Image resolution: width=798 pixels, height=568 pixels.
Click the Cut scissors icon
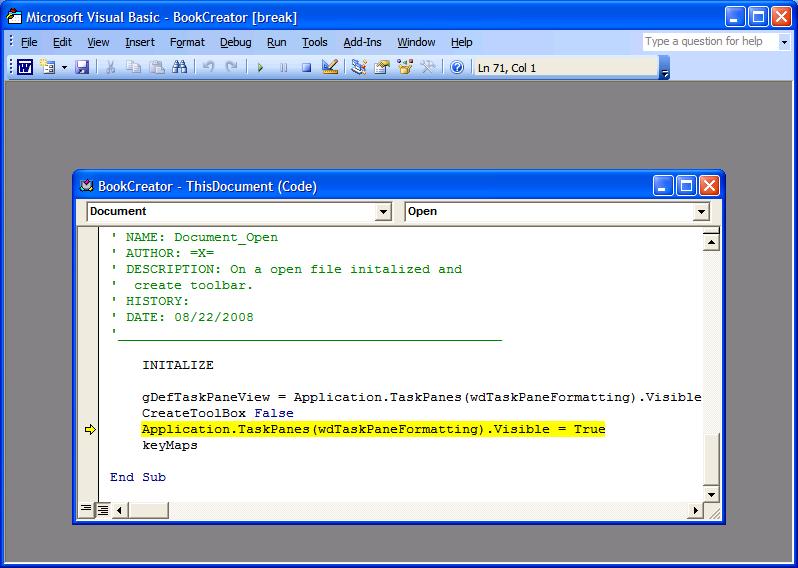point(110,67)
